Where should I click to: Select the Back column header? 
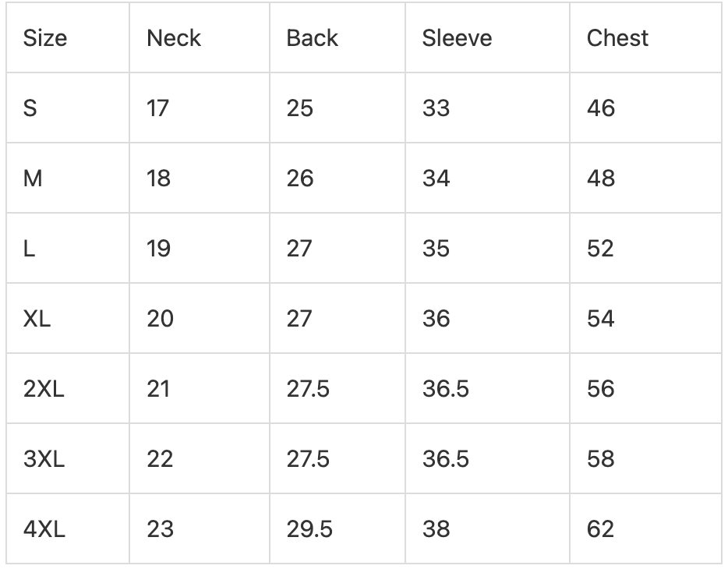tap(312, 38)
